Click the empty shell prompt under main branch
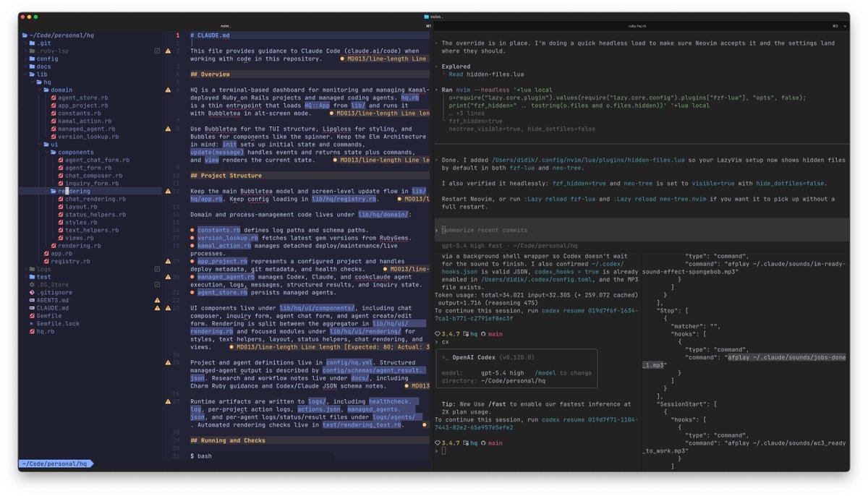868x496 pixels. tap(444, 450)
